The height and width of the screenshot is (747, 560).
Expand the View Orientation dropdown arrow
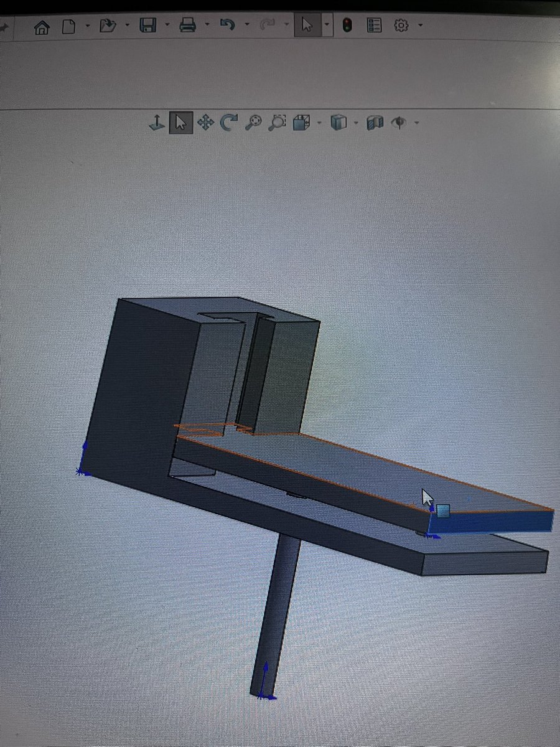coord(319,123)
